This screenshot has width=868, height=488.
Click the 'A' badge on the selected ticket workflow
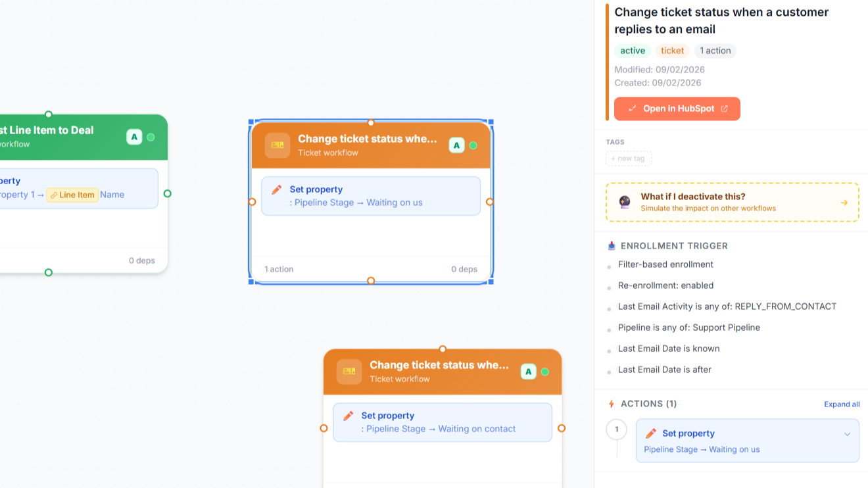456,145
